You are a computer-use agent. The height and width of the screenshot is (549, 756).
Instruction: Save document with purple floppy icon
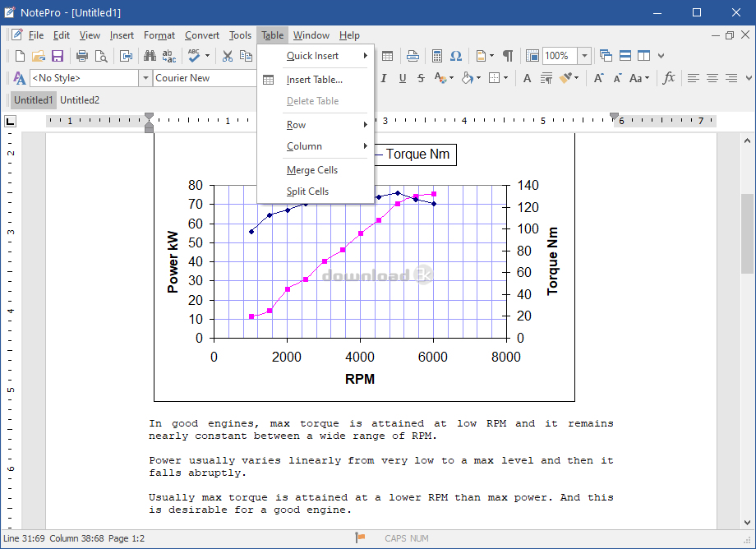[58, 56]
